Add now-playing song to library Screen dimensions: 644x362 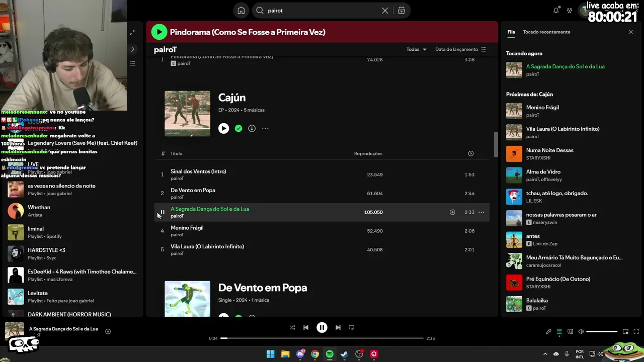point(108,331)
